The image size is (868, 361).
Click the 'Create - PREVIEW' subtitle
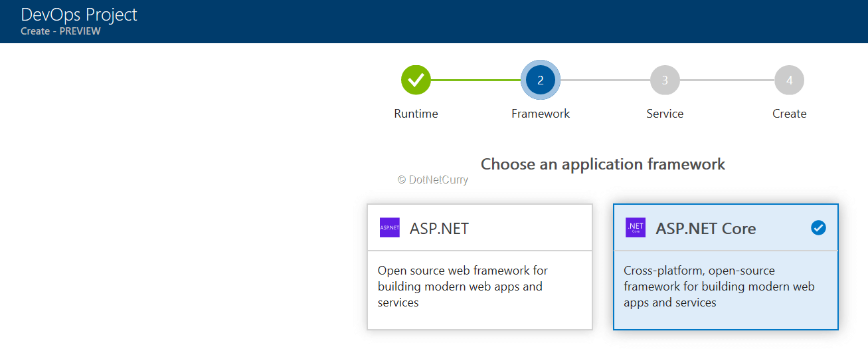click(x=60, y=31)
